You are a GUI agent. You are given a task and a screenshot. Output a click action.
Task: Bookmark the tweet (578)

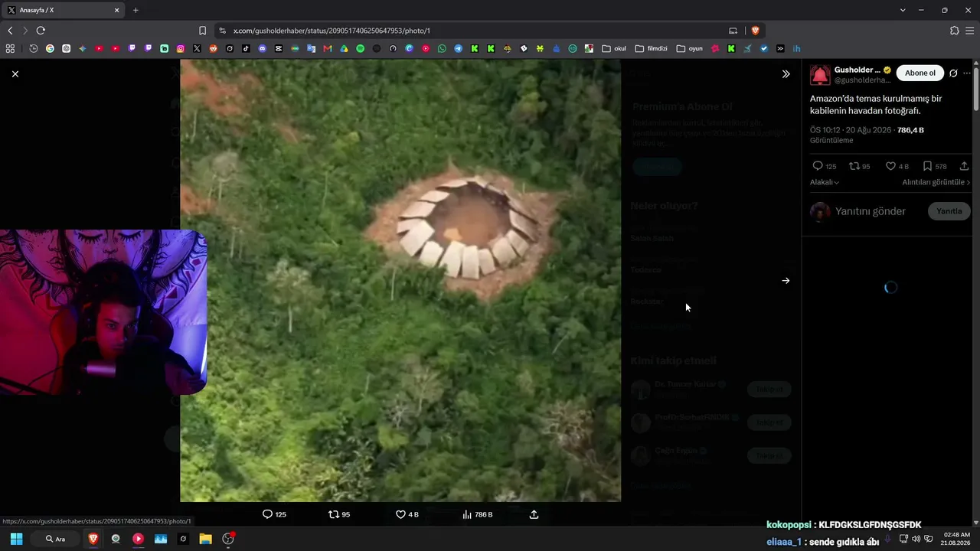[x=927, y=166]
